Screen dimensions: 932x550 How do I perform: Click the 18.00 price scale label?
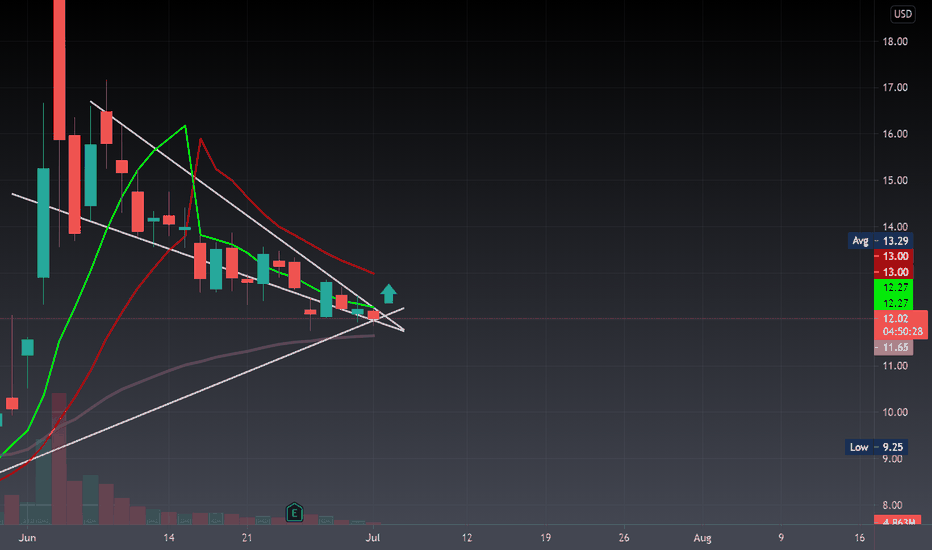click(x=895, y=42)
